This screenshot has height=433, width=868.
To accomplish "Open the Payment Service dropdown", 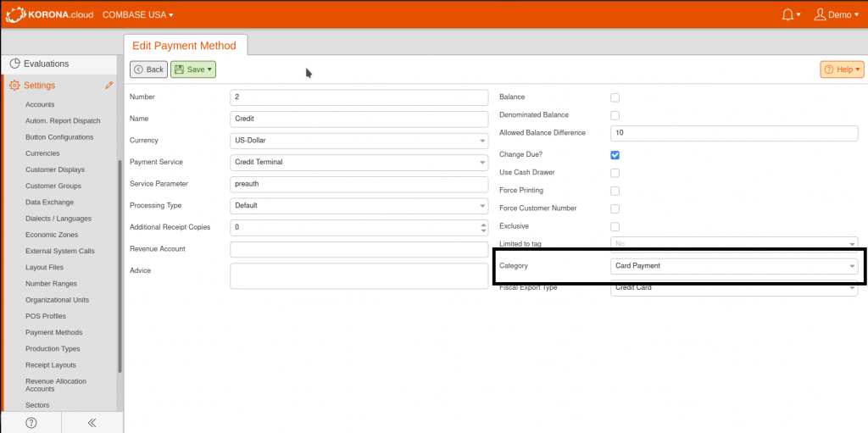I will 359,162.
